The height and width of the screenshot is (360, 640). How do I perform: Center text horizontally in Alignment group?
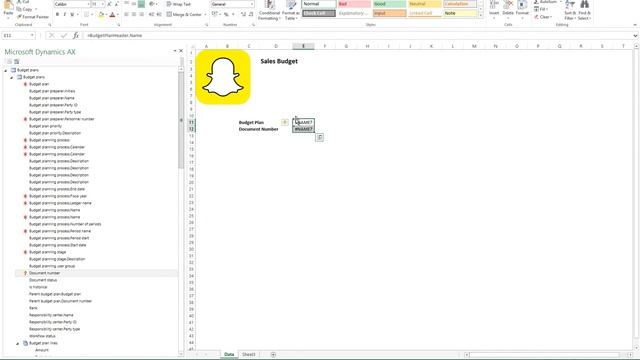click(134, 15)
